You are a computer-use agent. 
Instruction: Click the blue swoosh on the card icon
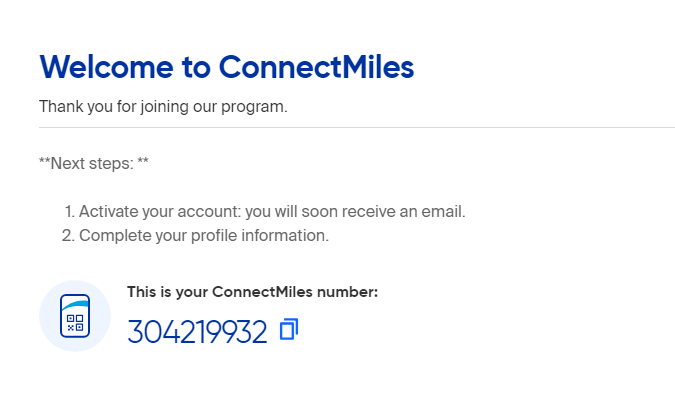75,305
